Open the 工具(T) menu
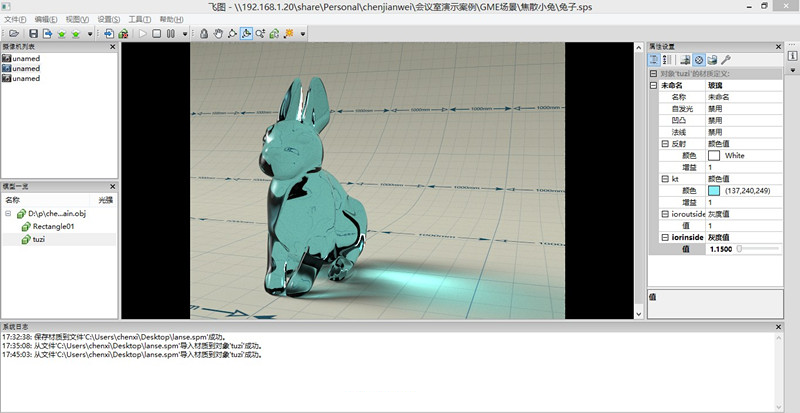 tap(140, 19)
